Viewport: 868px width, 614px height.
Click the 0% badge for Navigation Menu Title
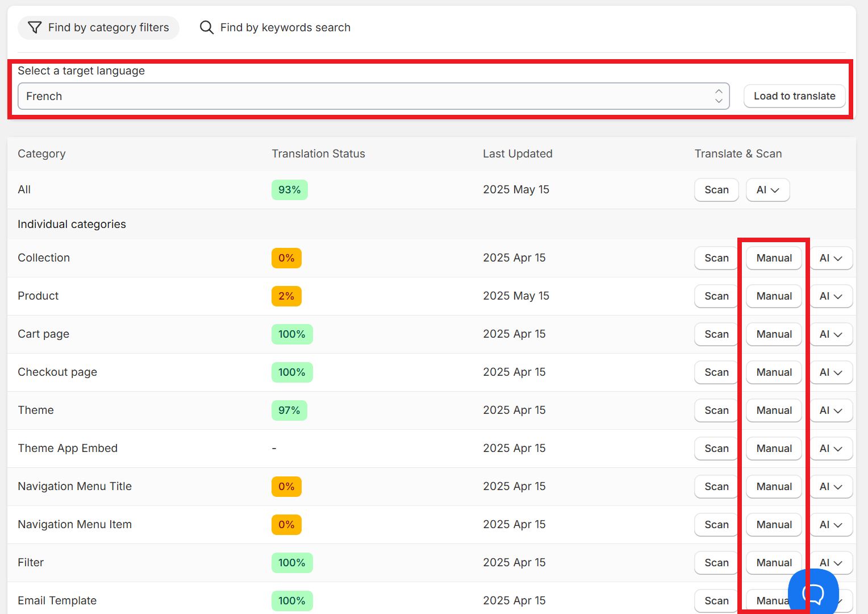(286, 487)
